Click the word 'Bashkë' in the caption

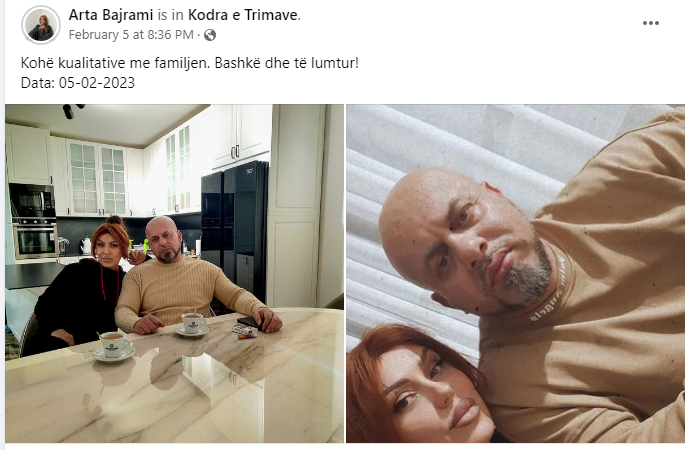pos(238,63)
